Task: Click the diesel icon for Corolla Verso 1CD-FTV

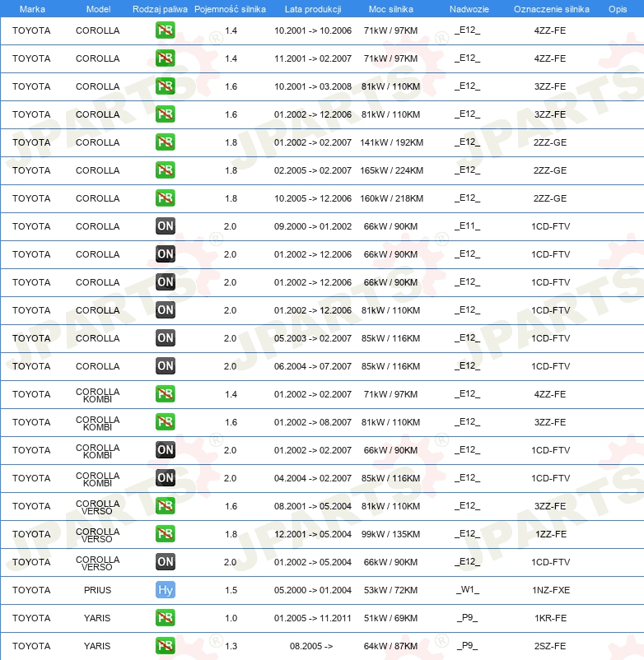Action: 165,562
